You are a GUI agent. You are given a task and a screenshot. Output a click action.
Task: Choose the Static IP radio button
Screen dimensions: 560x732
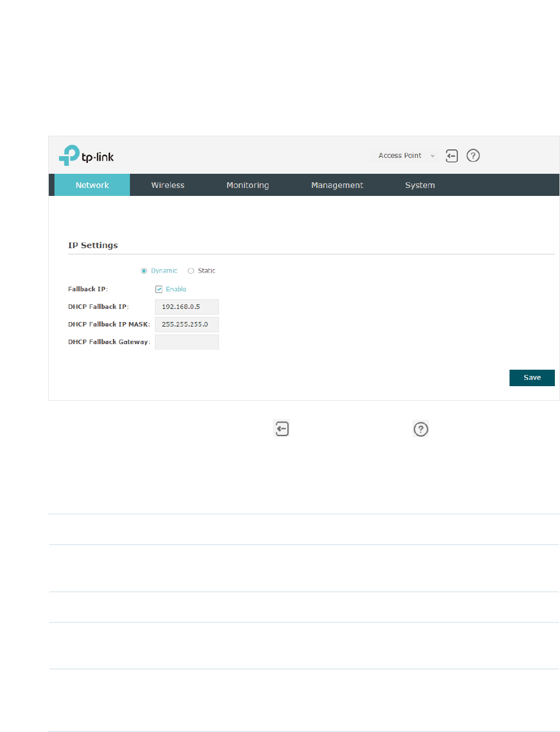(191, 271)
